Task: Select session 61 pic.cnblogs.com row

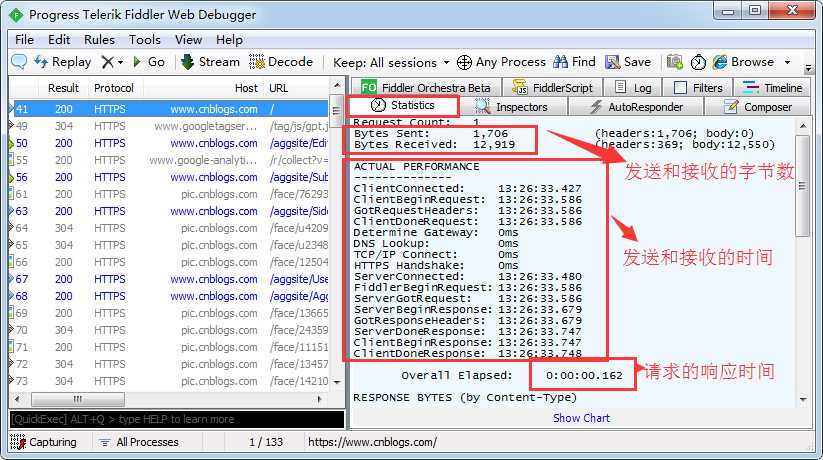Action: (169, 194)
